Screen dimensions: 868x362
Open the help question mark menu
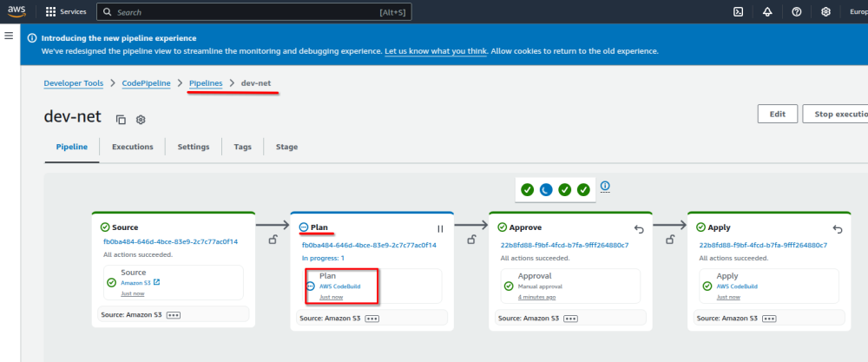(x=797, y=11)
